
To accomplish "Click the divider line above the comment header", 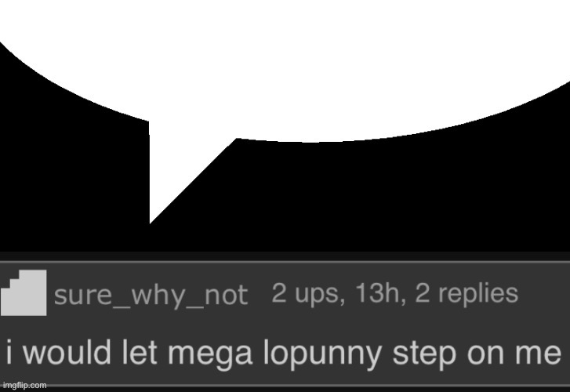I will click(285, 261).
